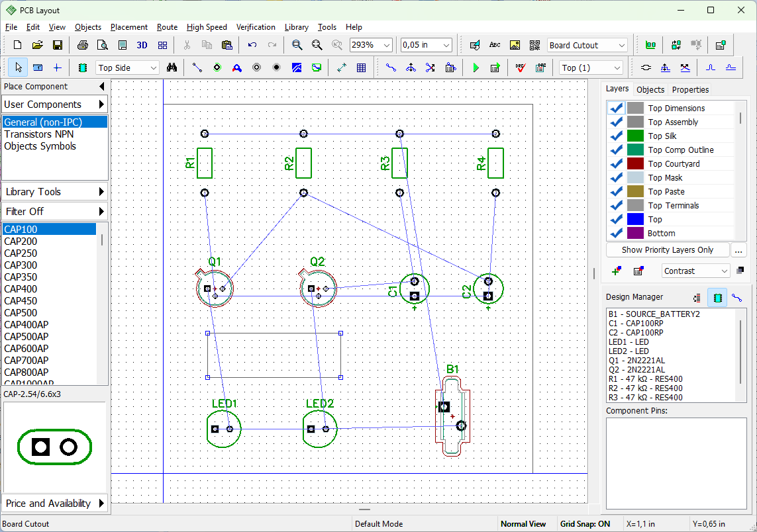Open the Contrast mode dropdown
Screen dimensions: 757x532
pyautogui.click(x=695, y=271)
